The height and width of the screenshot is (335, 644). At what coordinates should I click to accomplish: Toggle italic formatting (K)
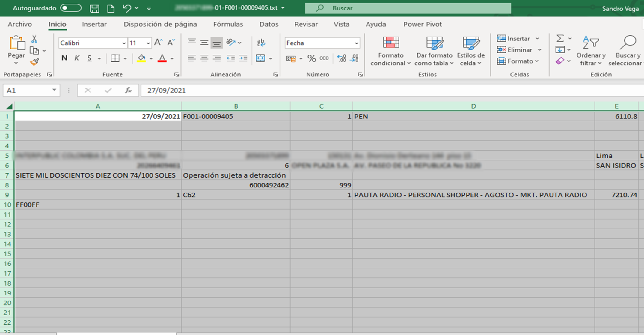click(x=77, y=58)
